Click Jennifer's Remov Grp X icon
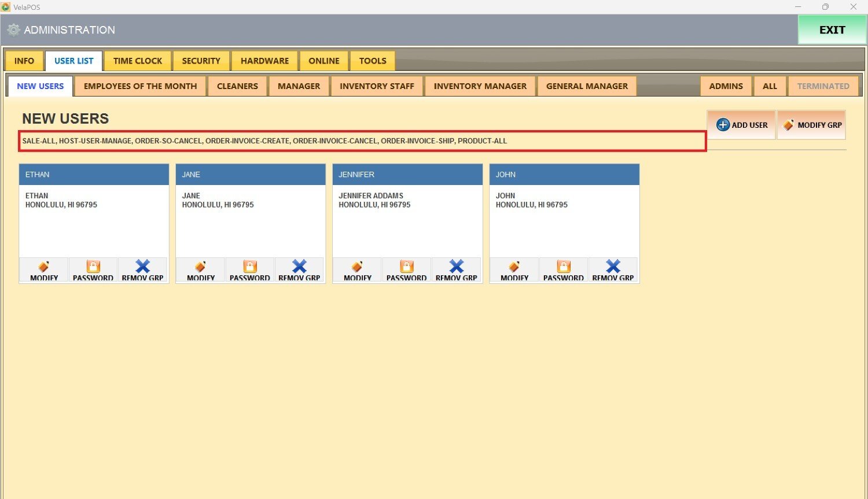Screen dimensions: 868x499 (x=456, y=267)
